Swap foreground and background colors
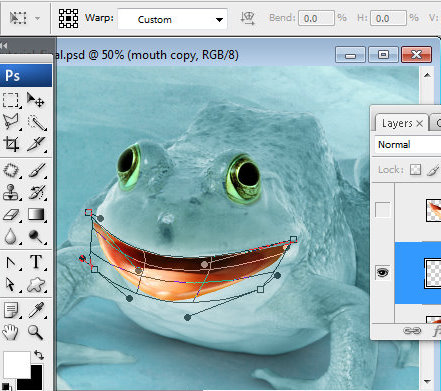 pos(39,355)
